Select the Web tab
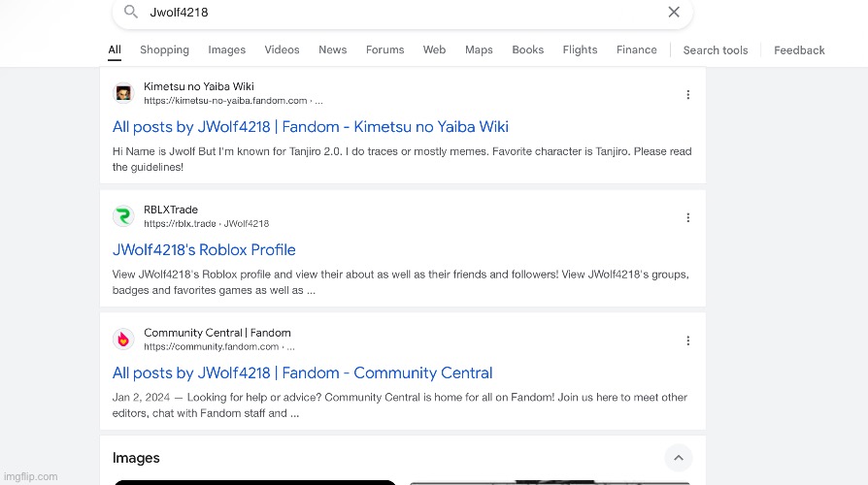The image size is (868, 485). (435, 49)
